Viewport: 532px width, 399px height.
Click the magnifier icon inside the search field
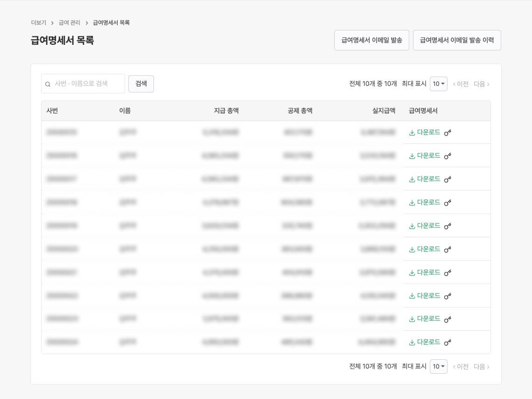[x=48, y=84]
